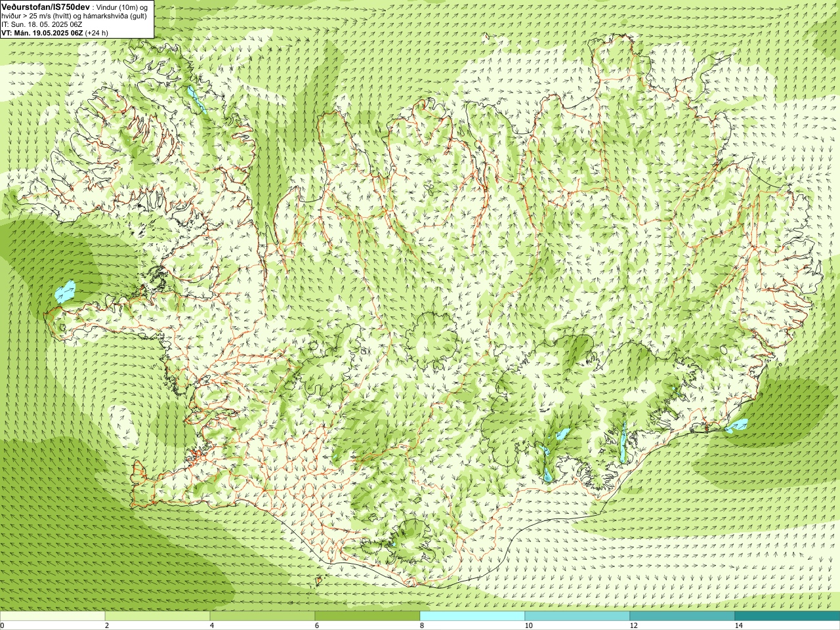
Task: Click the legend label '8'
Action: click(x=422, y=625)
